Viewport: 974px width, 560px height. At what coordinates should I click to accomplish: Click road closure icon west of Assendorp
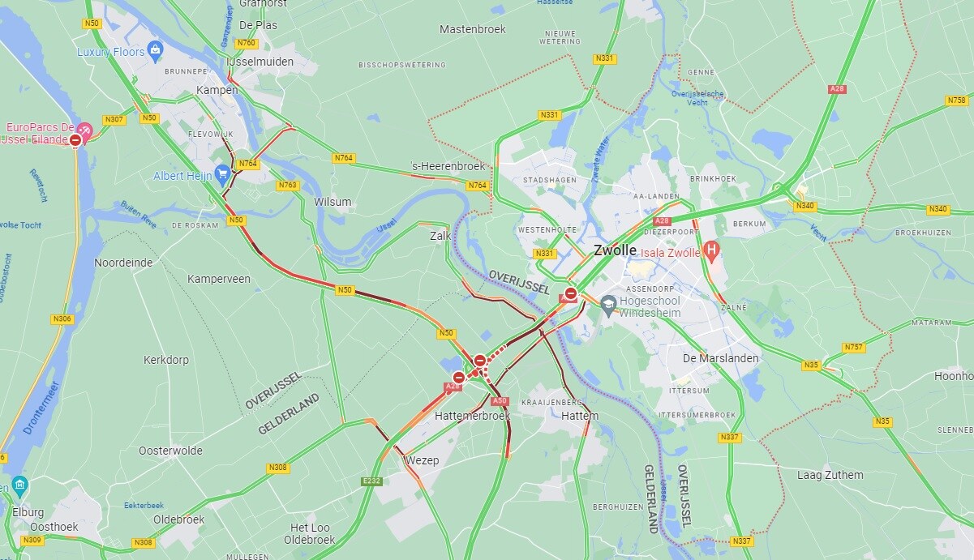tap(571, 294)
